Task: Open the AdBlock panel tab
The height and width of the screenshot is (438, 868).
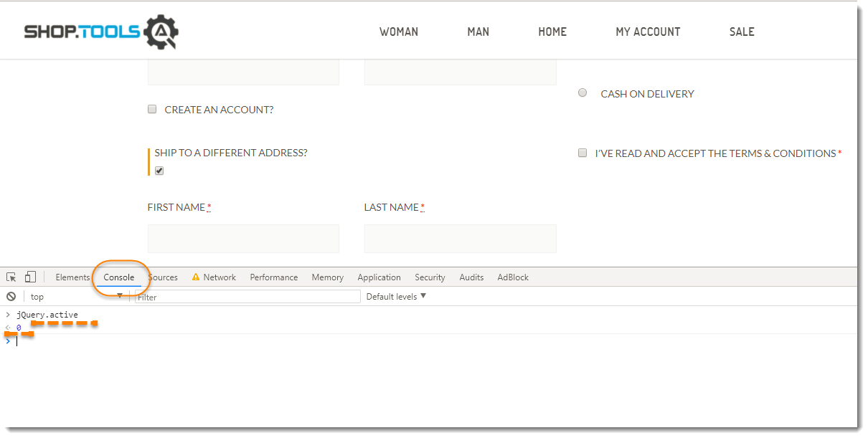Action: (x=513, y=277)
